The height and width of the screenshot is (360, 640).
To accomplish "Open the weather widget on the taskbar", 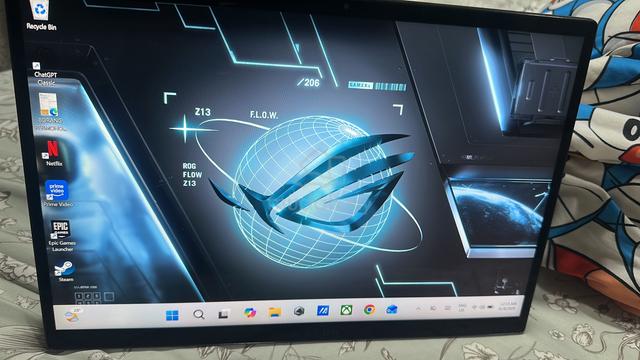I will tap(73, 315).
